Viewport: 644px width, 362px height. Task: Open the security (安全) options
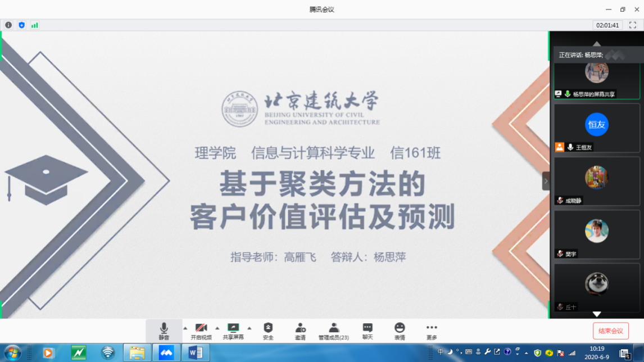(268, 331)
